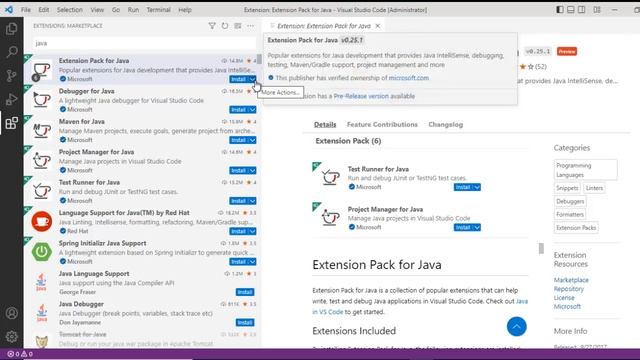Install Java Debugger by Don Jayamanne
This screenshot has width=640, height=360.
coord(245,322)
